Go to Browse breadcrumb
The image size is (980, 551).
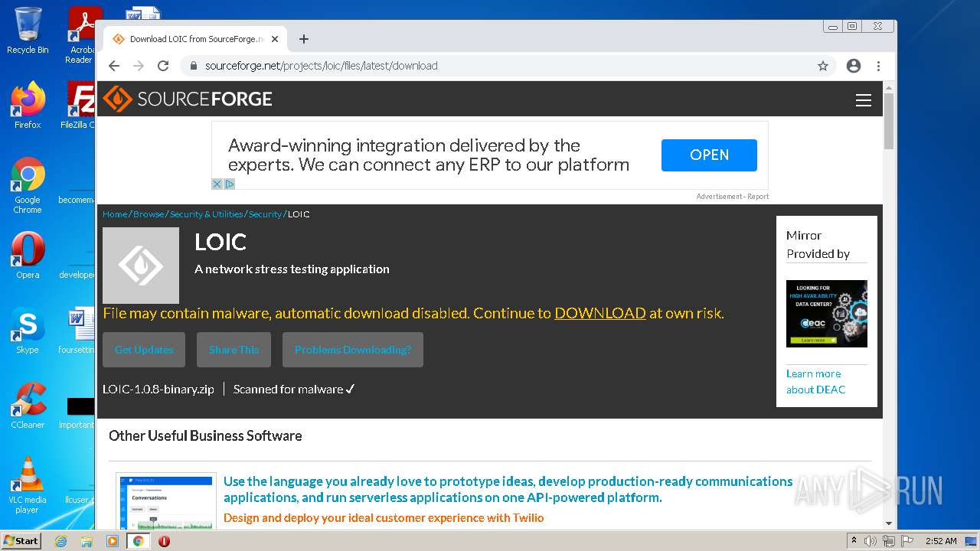pyautogui.click(x=149, y=214)
